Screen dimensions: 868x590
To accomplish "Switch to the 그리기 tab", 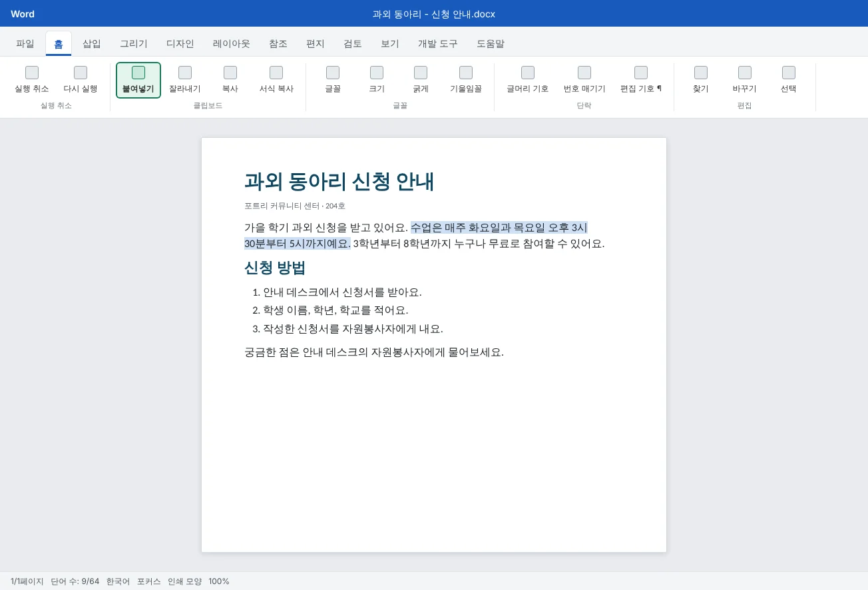I will pos(134,44).
